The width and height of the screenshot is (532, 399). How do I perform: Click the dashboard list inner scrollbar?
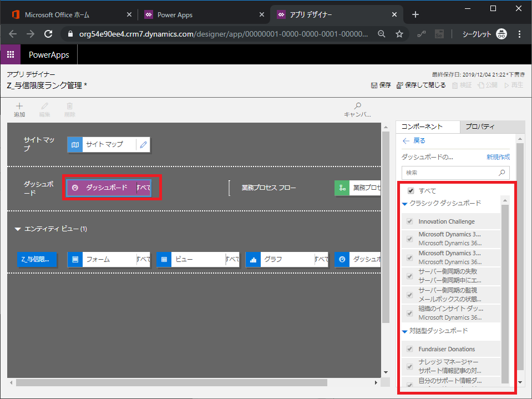[505, 294]
